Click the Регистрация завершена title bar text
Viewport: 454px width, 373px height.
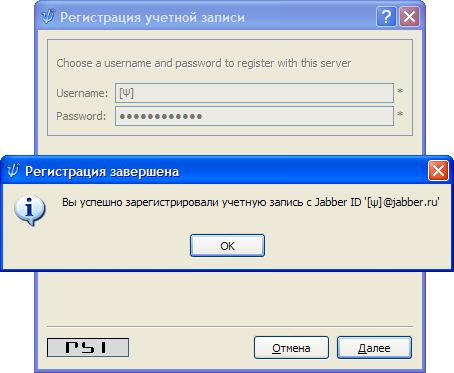102,171
